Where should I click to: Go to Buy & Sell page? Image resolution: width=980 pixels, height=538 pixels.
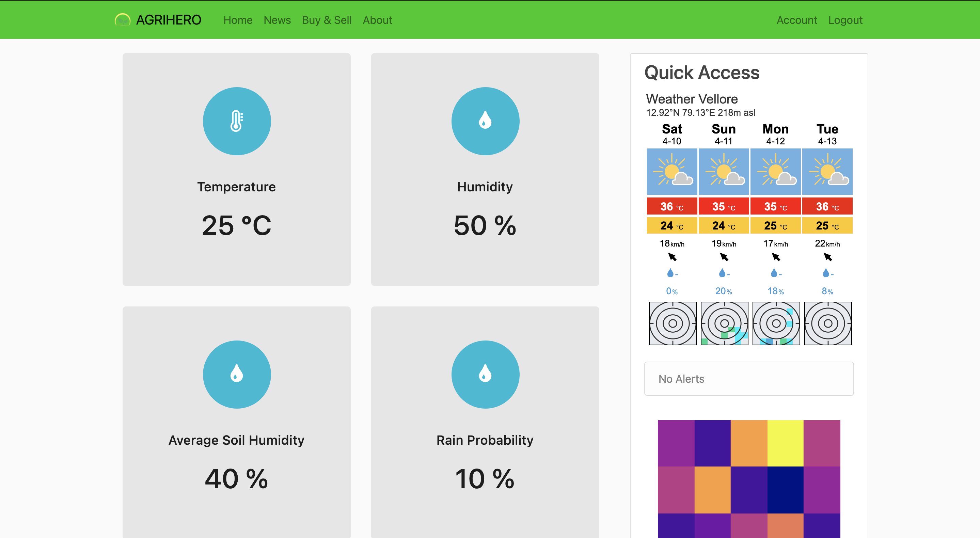(x=327, y=20)
